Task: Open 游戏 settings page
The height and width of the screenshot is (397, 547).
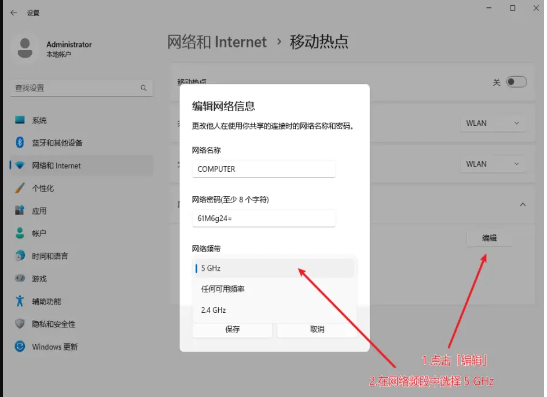Action: point(81,279)
